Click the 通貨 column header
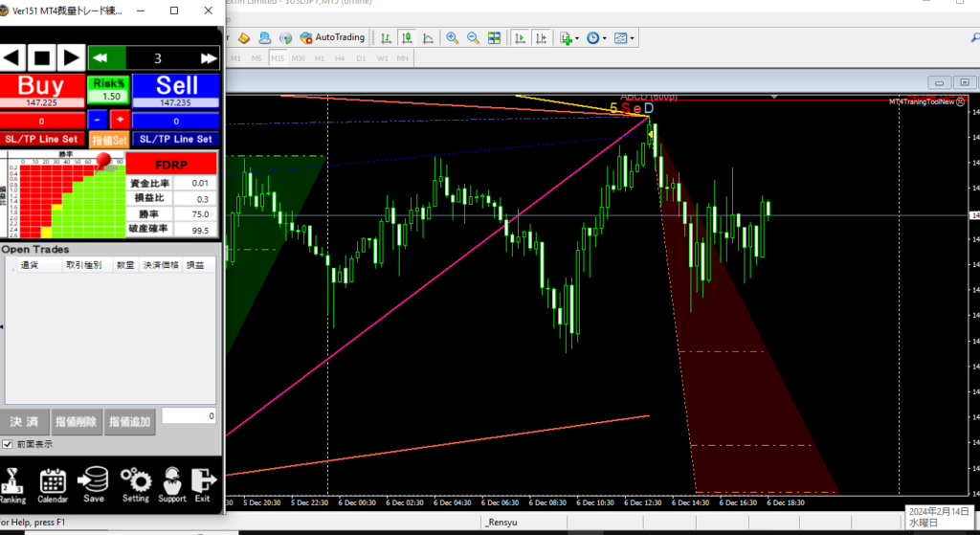The image size is (980, 535). tap(40, 265)
